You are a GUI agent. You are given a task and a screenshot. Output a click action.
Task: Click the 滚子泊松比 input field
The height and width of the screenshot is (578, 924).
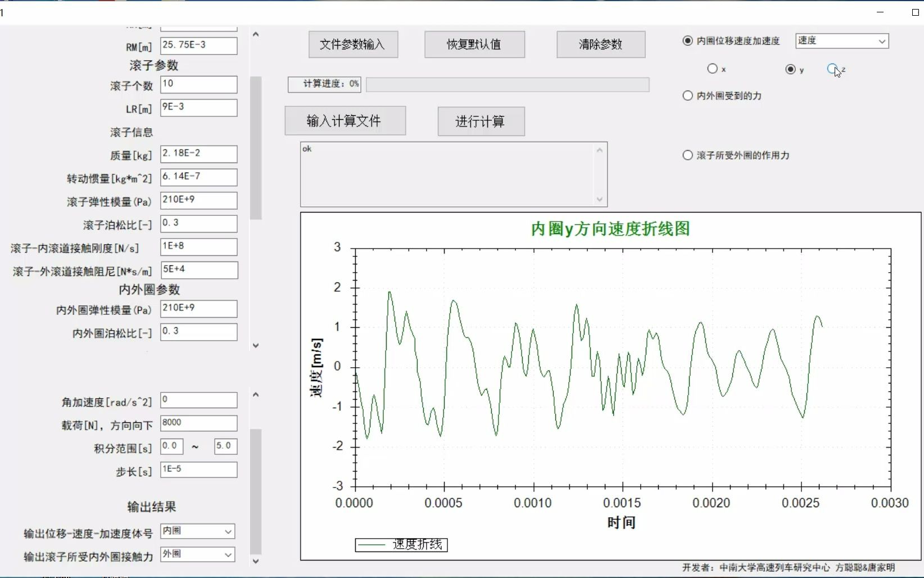[199, 223]
